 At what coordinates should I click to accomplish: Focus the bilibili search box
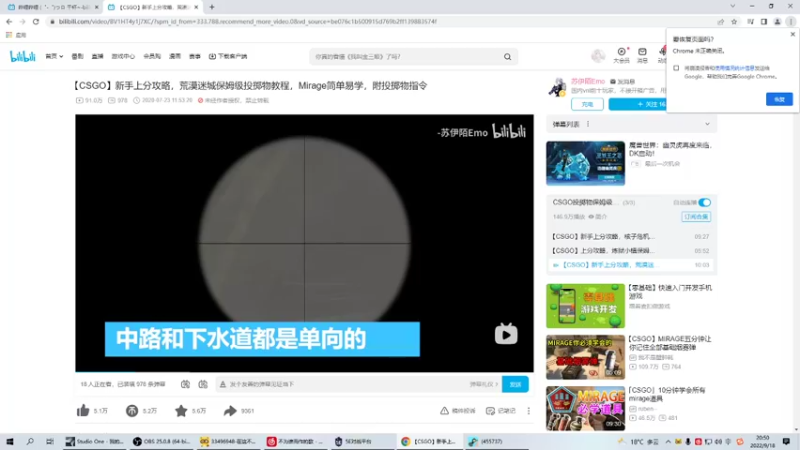tap(406, 57)
